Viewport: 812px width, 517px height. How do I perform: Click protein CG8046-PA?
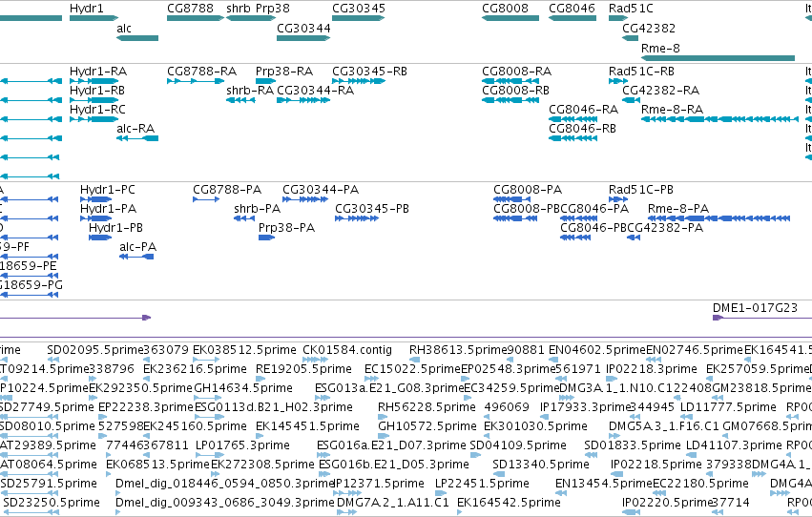[594, 209]
